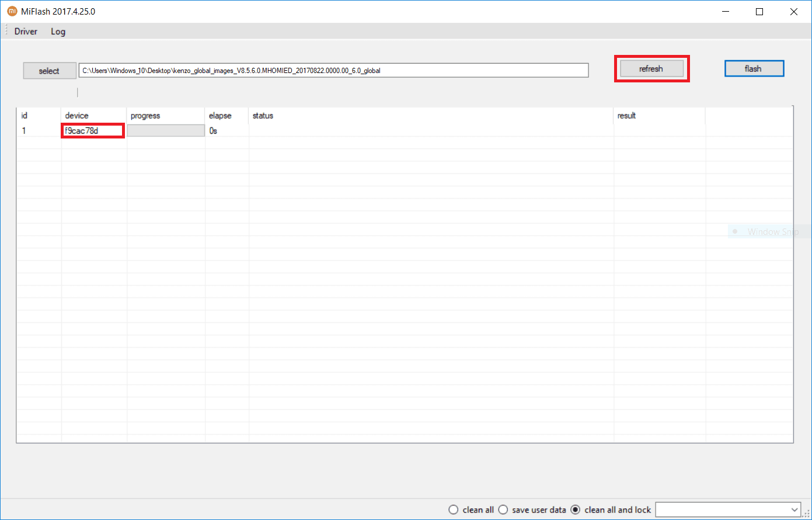Click the flash button
The height and width of the screenshot is (520, 812).
pos(754,68)
